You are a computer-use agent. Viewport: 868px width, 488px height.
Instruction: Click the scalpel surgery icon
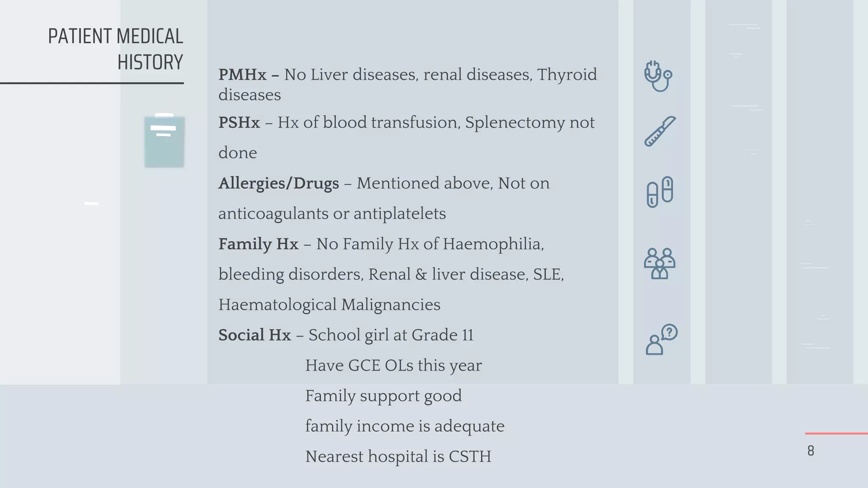pos(660,131)
